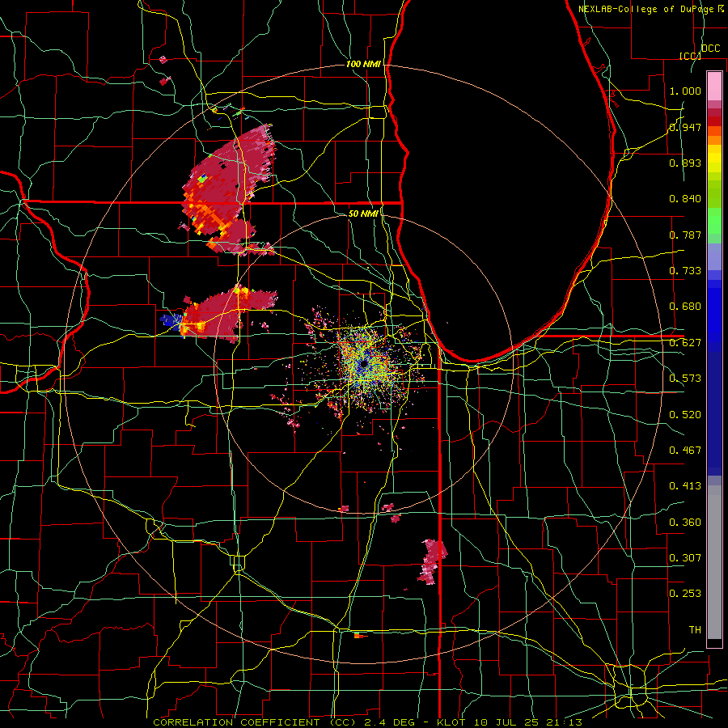Click the 50 NMI range ring label
The height and width of the screenshot is (728, 728).
(363, 214)
